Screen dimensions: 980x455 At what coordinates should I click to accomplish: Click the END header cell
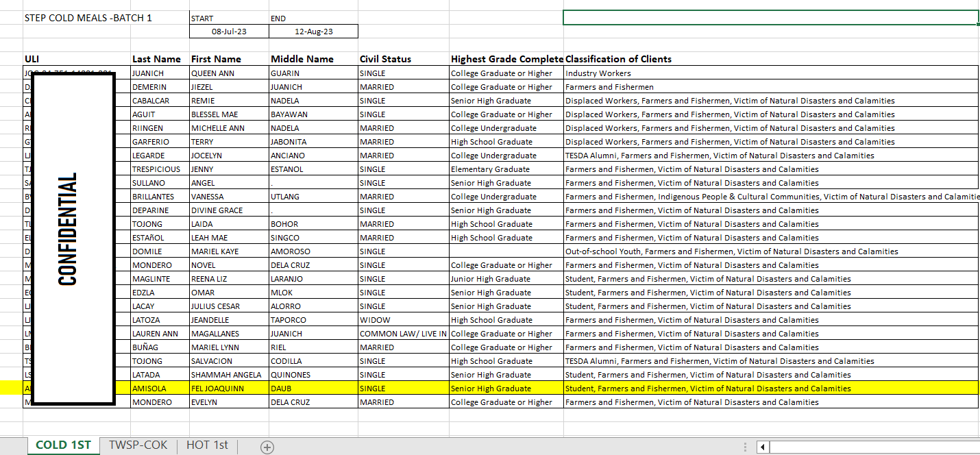[313, 18]
